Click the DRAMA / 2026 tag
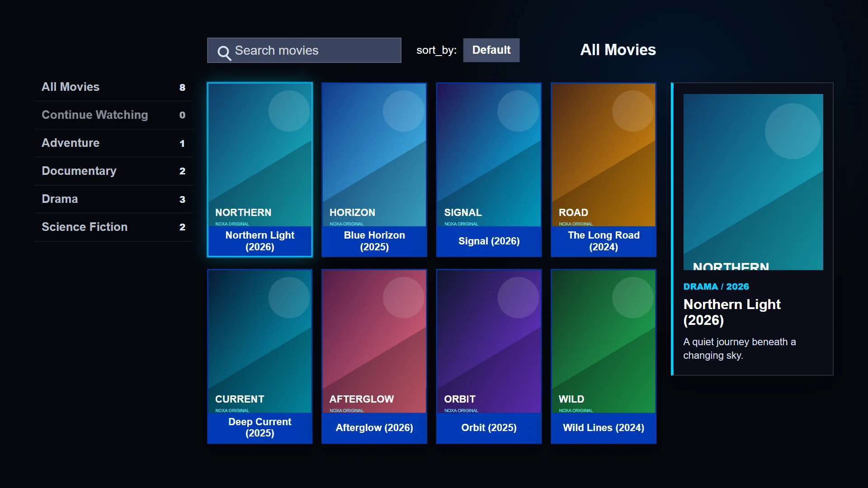868x488 pixels. [x=716, y=286]
